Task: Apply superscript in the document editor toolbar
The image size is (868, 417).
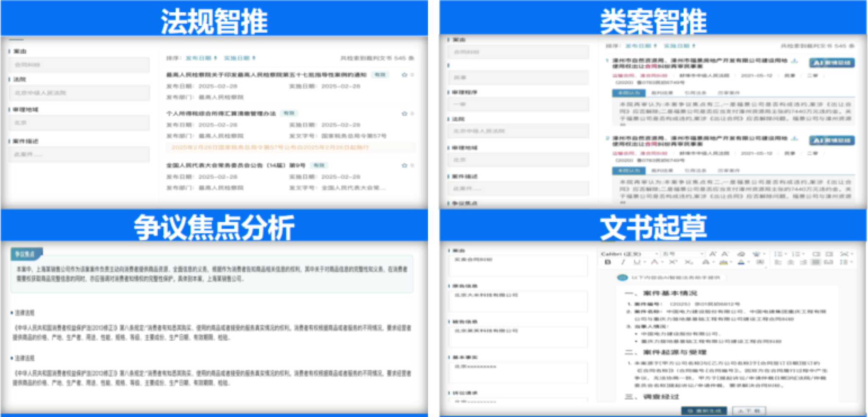Action: 673,262
